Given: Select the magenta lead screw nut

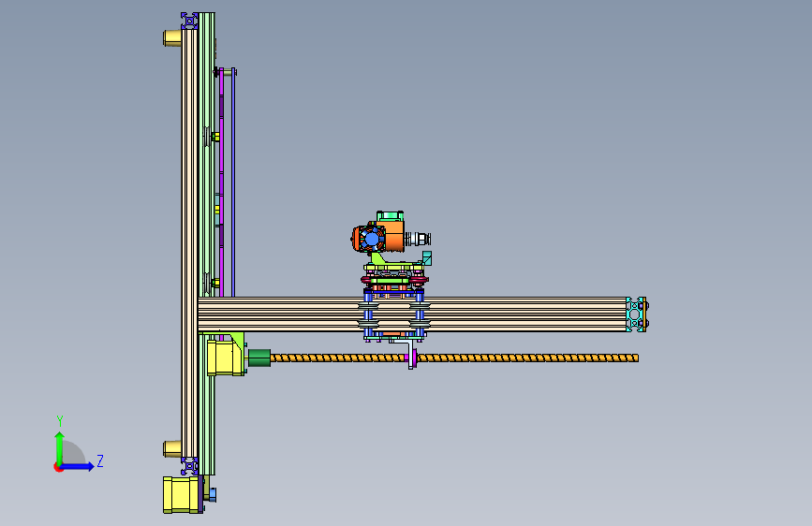Looking at the screenshot, I should 414,357.
